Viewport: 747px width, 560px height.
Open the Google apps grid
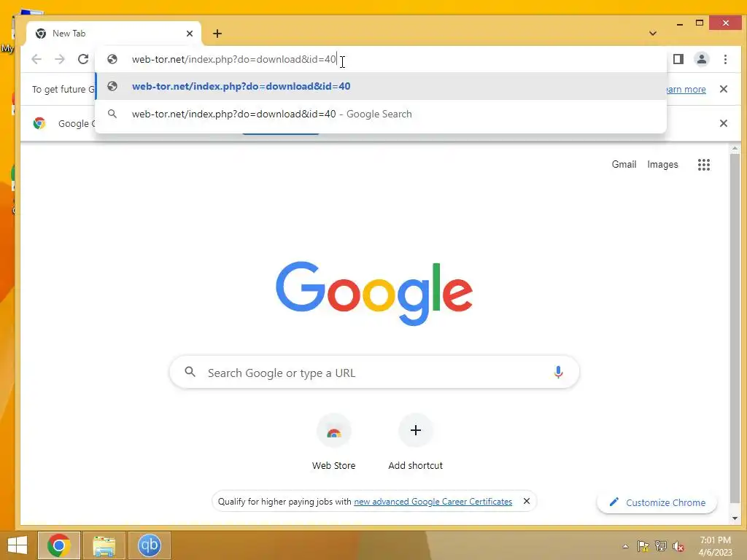click(x=704, y=165)
